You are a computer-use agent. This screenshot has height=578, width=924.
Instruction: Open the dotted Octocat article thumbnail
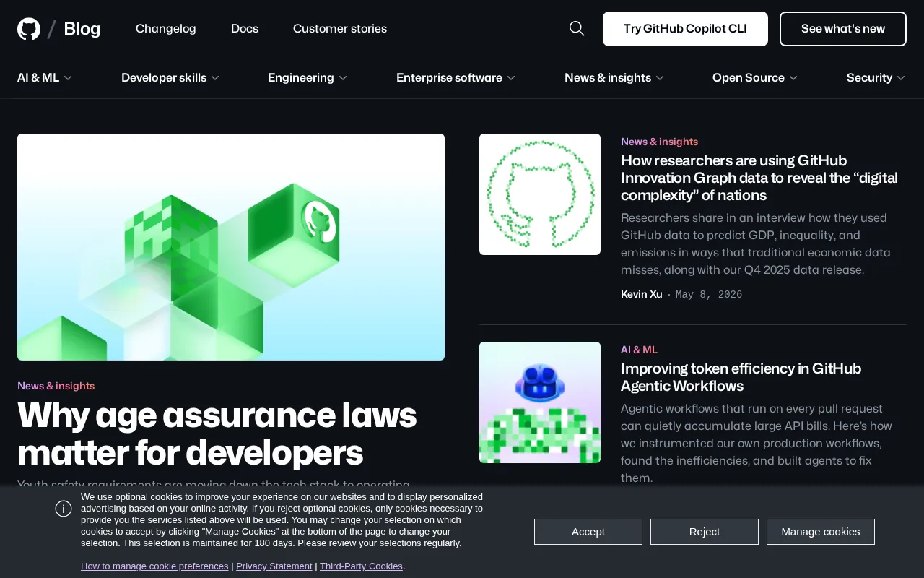click(540, 194)
